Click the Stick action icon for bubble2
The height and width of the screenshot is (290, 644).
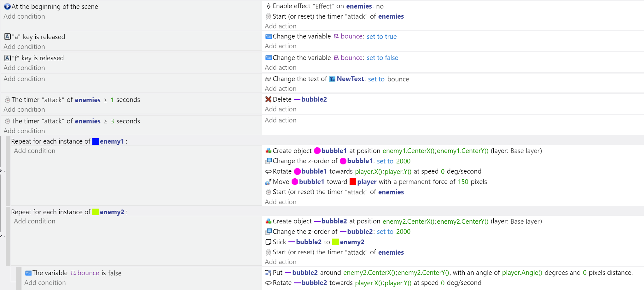268,242
